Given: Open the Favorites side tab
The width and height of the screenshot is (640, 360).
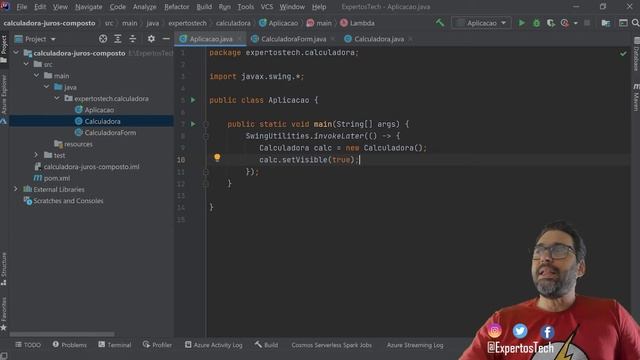Looking at the screenshot, I should point(4,313).
